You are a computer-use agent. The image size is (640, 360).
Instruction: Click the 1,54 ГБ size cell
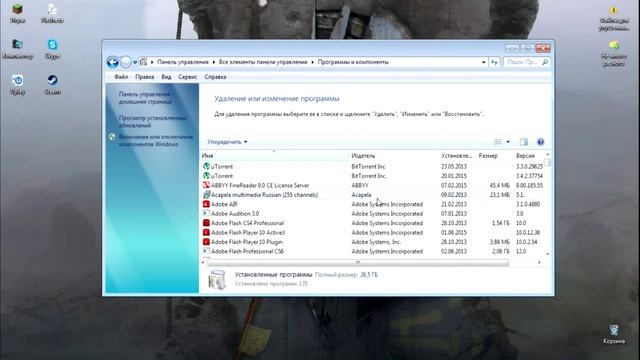(x=500, y=223)
